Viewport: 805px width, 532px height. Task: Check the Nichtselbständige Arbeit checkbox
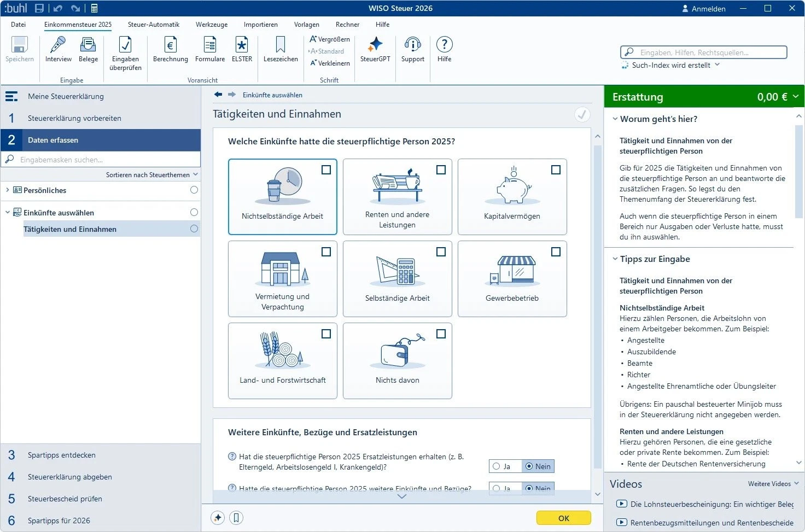(x=326, y=170)
